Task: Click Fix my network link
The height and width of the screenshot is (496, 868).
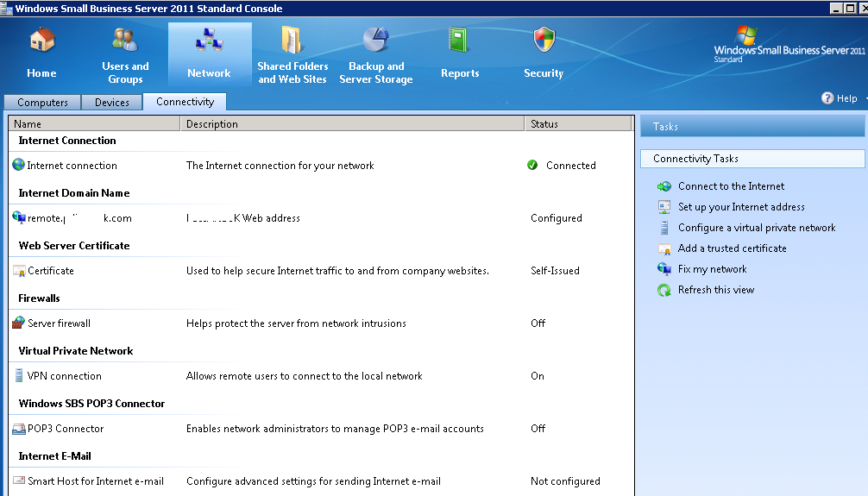Action: pyautogui.click(x=713, y=269)
